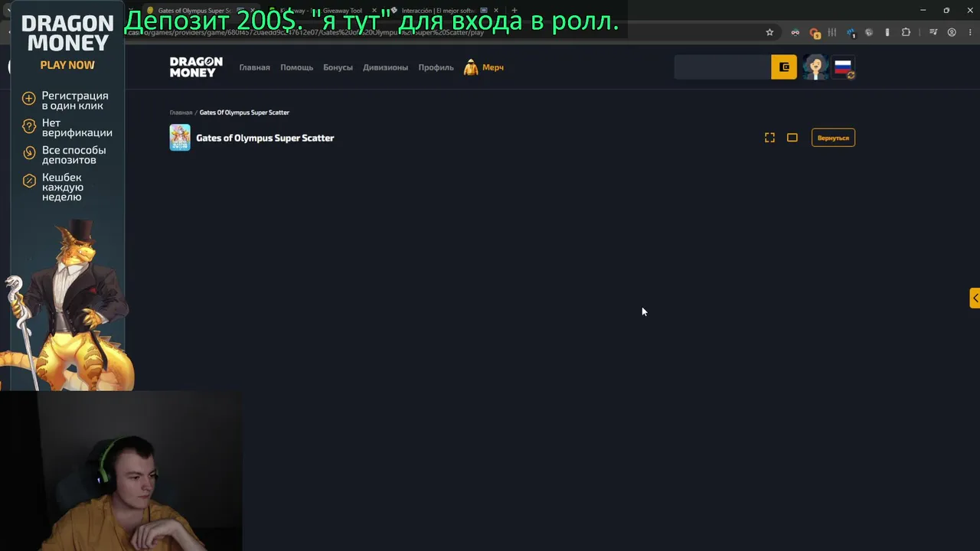Click the Главная breadcrumb link

tap(181, 112)
